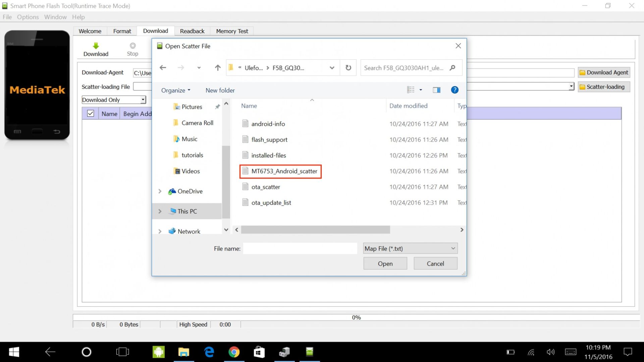Open touch keyboard from tray
The image size is (644, 362).
coord(571,352)
